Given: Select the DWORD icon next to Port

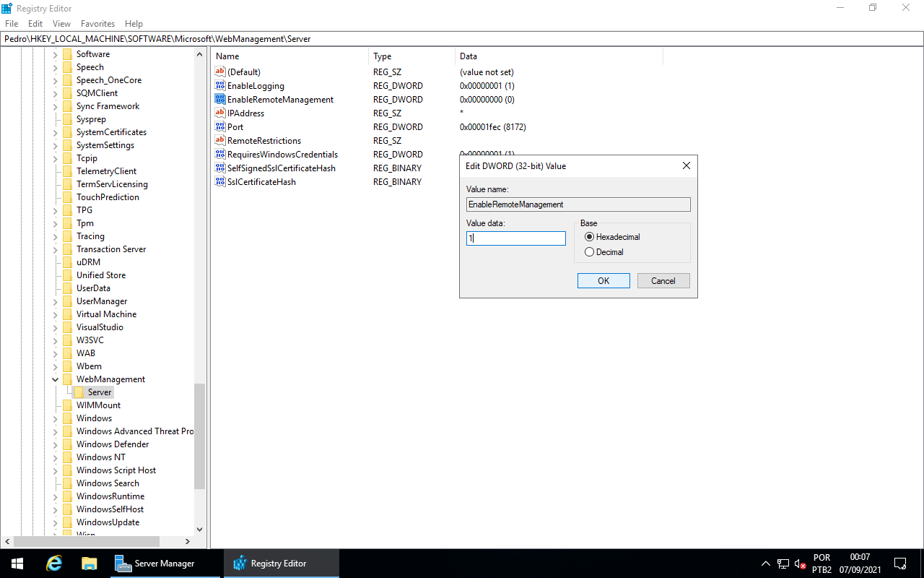Looking at the screenshot, I should (x=220, y=126).
